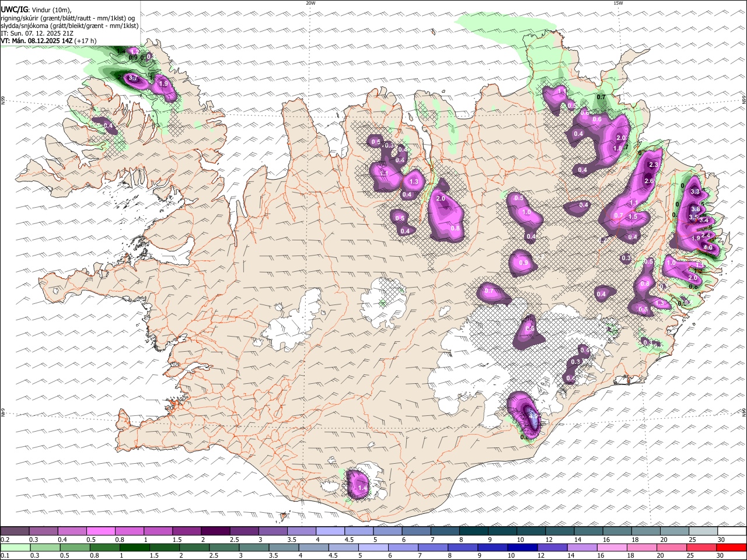Click the 1.4 value on the southern glacier

[362, 488]
